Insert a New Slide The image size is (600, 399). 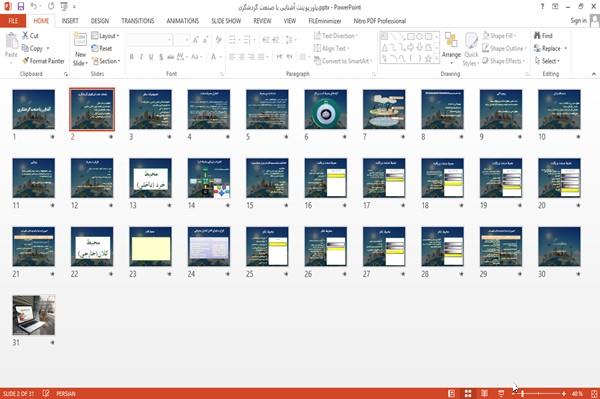[x=80, y=49]
